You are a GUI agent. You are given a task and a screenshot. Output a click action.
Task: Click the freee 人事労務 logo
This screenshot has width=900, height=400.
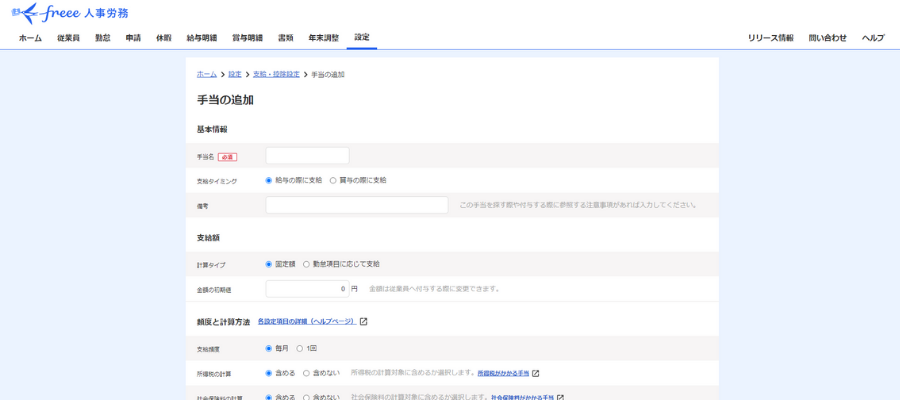coord(68,13)
